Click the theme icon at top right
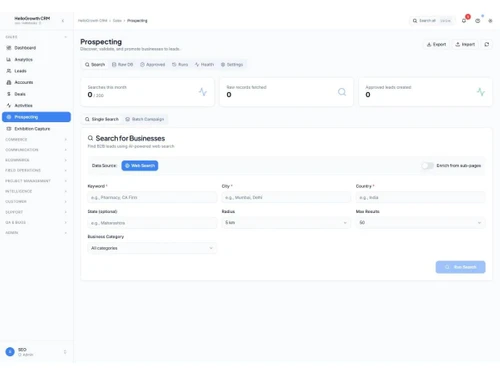Viewport: 500px width, 375px height. click(490, 21)
